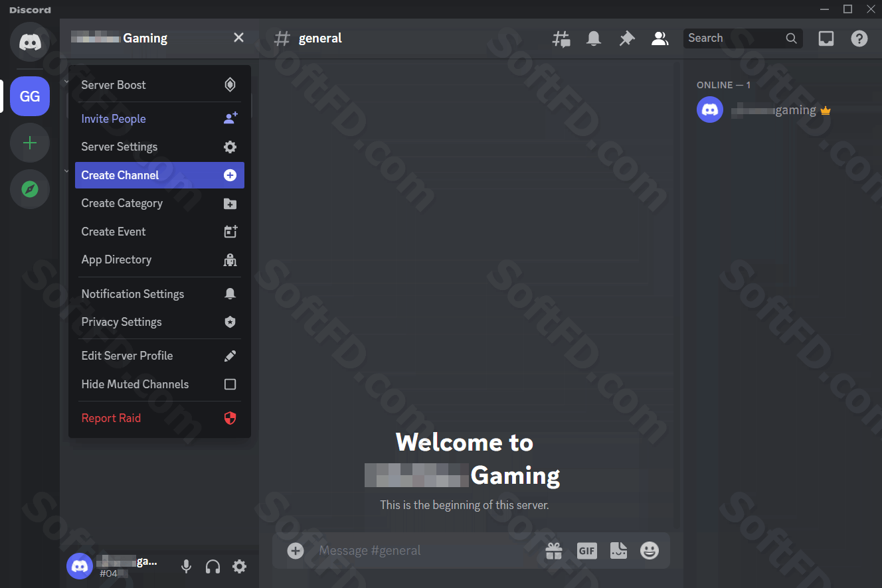Viewport: 882px width, 588px height.
Task: Click the server name header dropdown
Action: [x=159, y=38]
